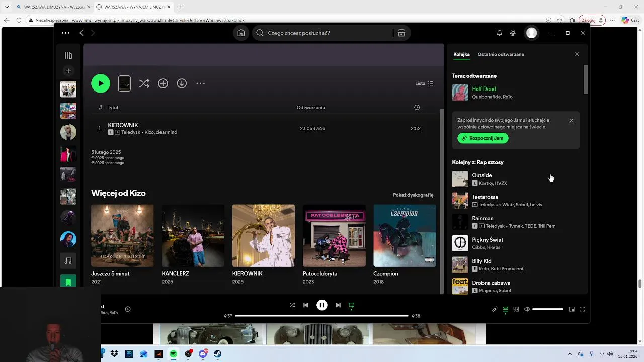Collapse Your Library sidebar icon
Image resolution: width=644 pixels, height=362 pixels.
(68, 56)
